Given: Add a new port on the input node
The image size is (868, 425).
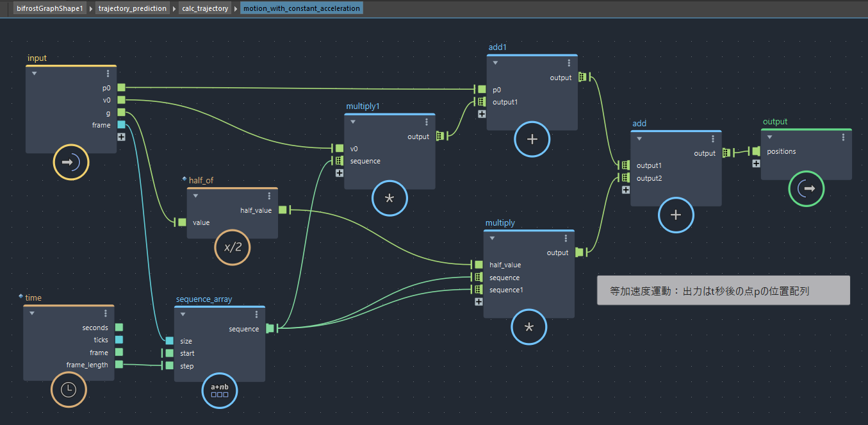Looking at the screenshot, I should 121,137.
